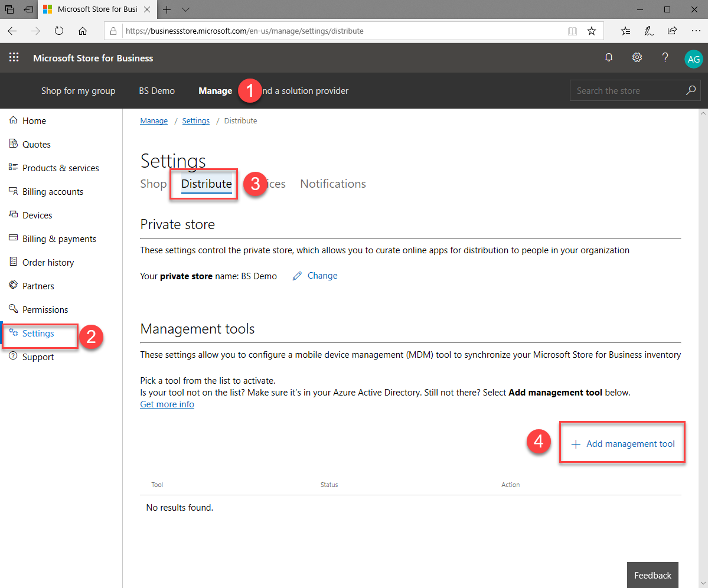Image resolution: width=708 pixels, height=588 pixels.
Task: Show tab previews chevron
Action: [x=185, y=9]
